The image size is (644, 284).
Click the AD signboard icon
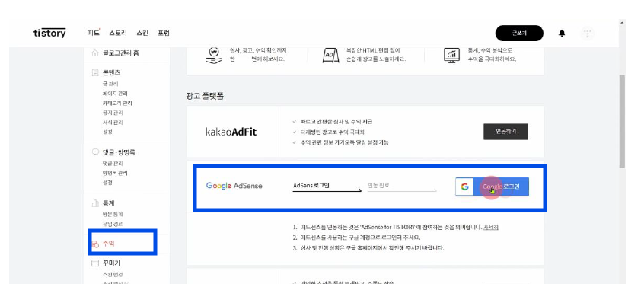coord(330,56)
